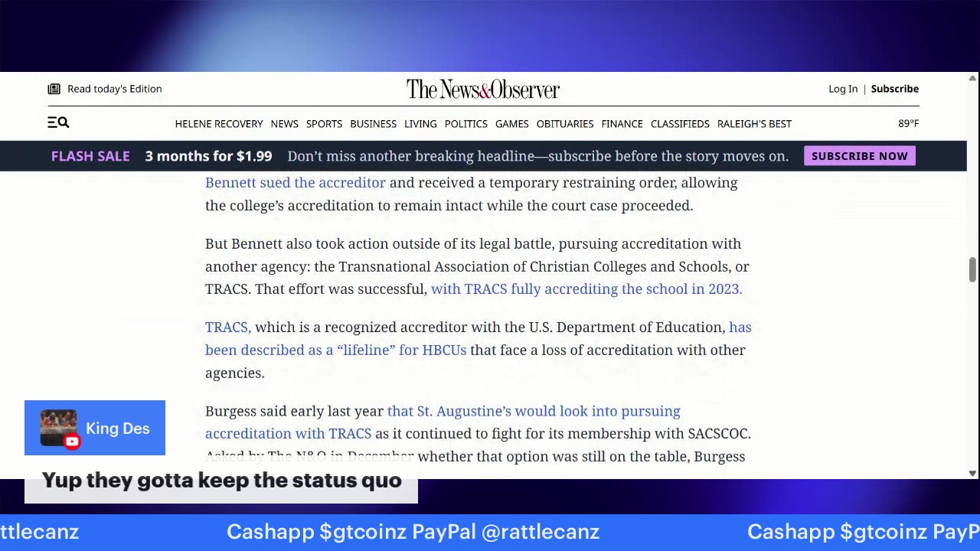Open the POLITICS section
980x551 pixels.
(x=465, y=123)
